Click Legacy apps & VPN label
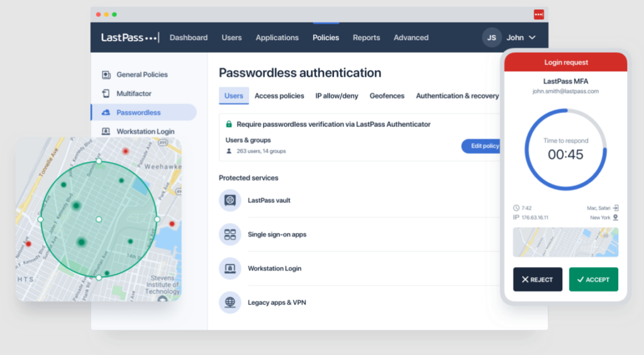This screenshot has height=355, width=644. (x=277, y=302)
